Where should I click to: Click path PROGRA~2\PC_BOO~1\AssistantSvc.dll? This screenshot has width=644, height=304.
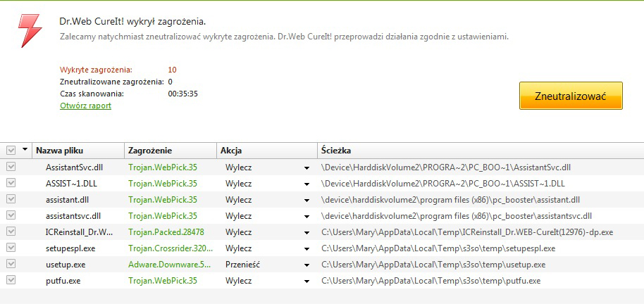[x=445, y=167]
